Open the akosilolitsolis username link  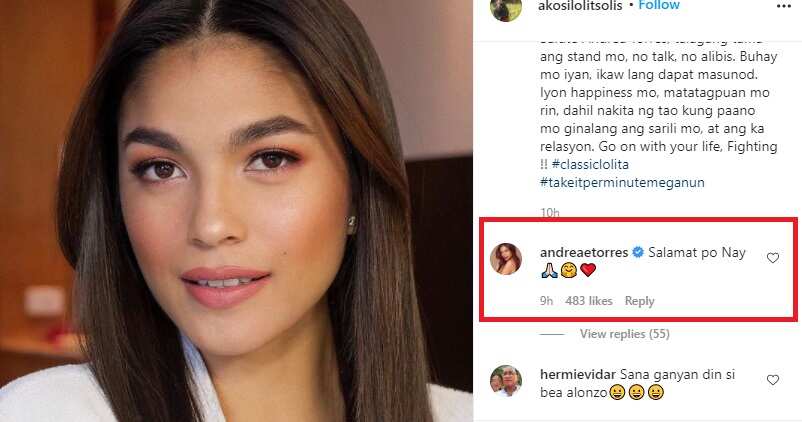pos(580,6)
